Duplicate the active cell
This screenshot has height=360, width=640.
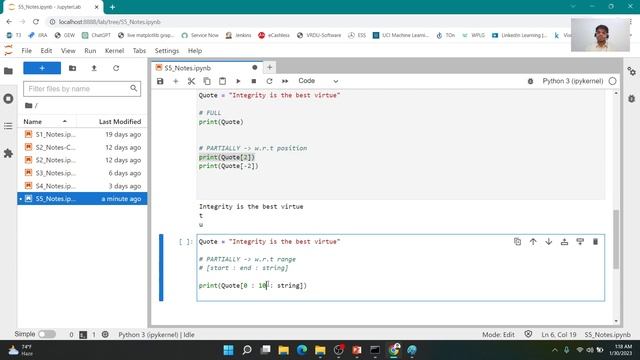tap(518, 242)
